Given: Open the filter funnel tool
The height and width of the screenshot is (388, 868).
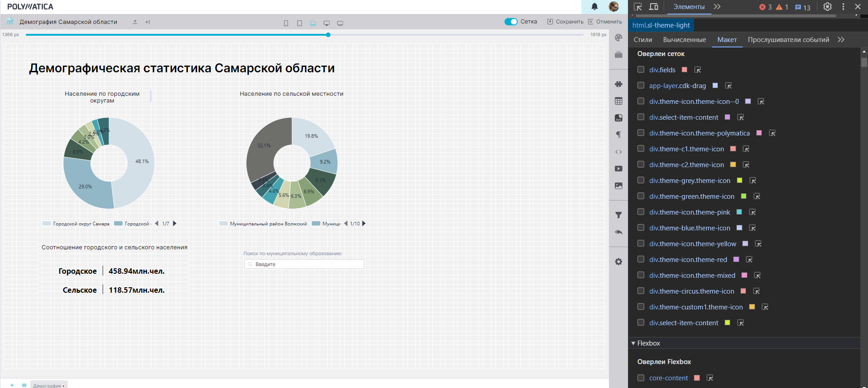Looking at the screenshot, I should (x=618, y=215).
